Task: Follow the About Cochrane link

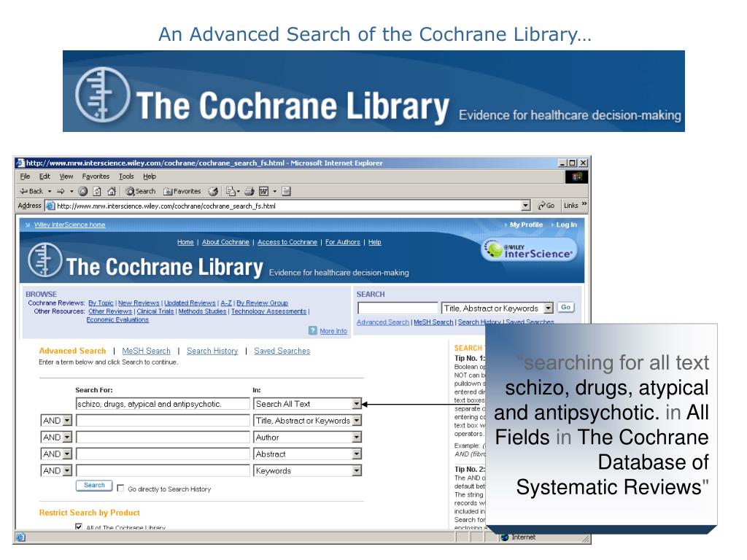Action: click(225, 242)
